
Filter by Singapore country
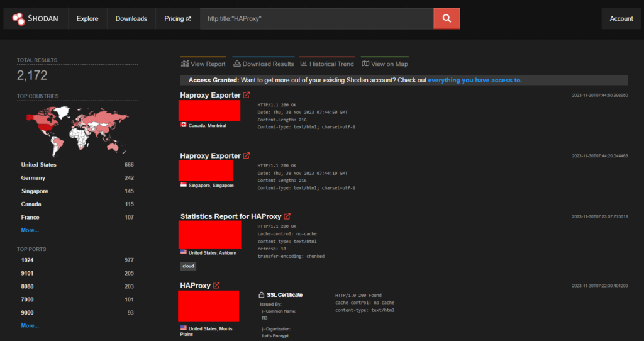pyautogui.click(x=35, y=191)
